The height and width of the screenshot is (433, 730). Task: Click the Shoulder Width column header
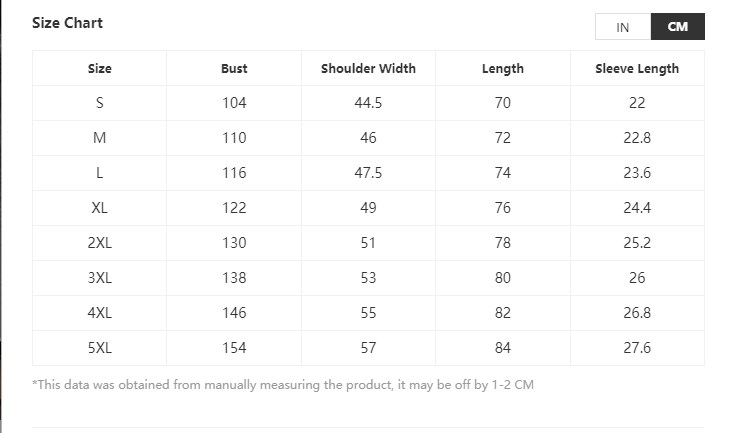pyautogui.click(x=368, y=68)
